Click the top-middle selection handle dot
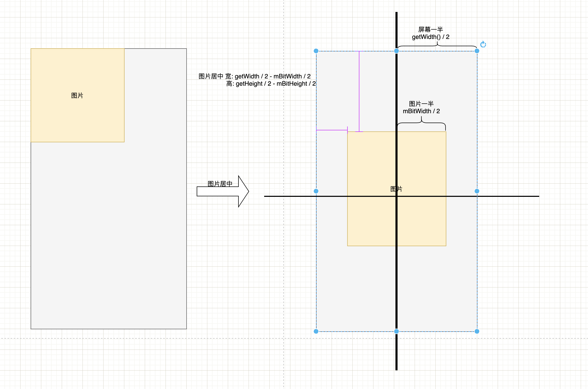588x389 pixels. [396, 51]
